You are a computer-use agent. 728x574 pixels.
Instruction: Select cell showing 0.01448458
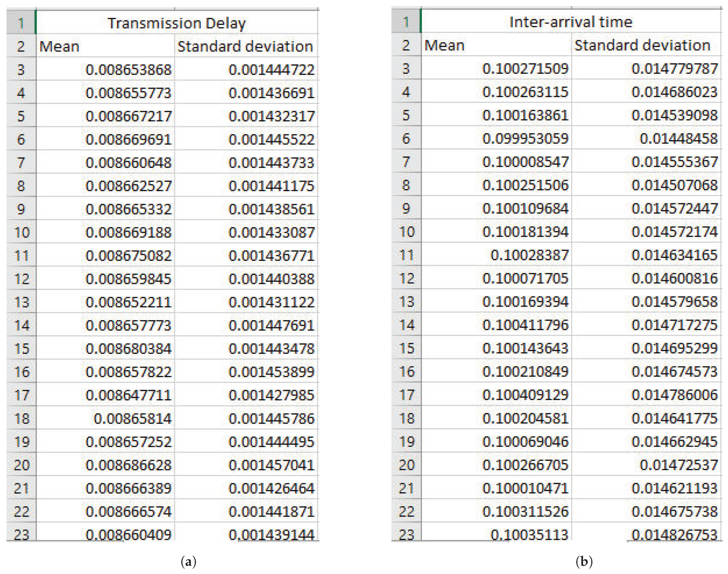pyautogui.click(x=678, y=139)
